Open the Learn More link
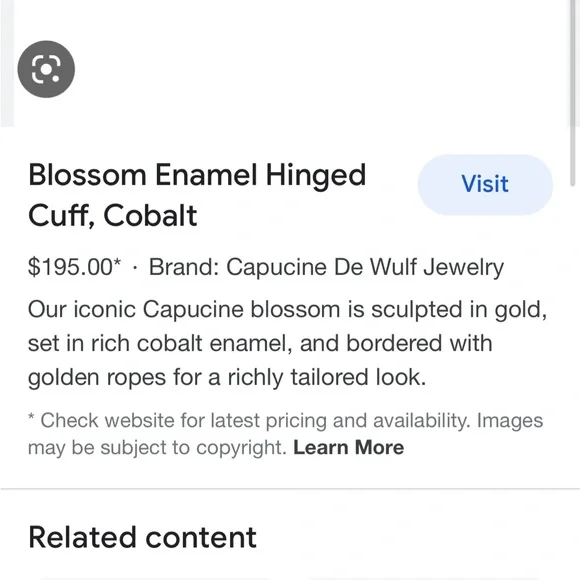Image resolution: width=580 pixels, height=580 pixels. point(348,447)
